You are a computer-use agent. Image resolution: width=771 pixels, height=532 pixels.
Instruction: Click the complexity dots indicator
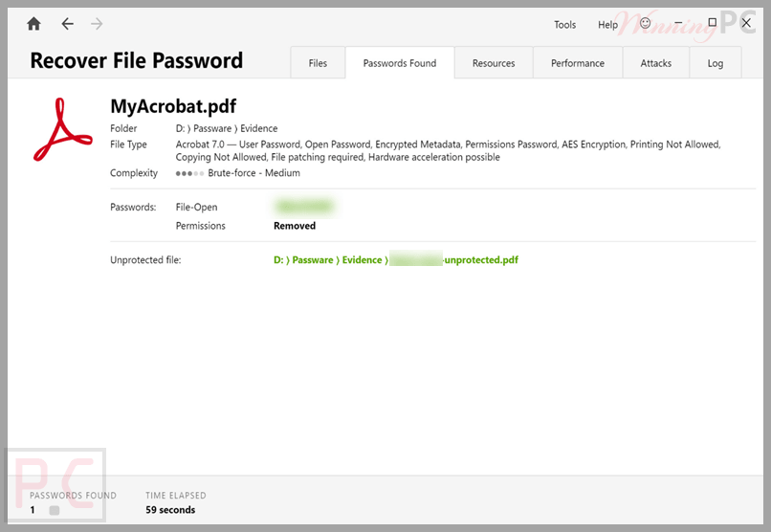pyautogui.click(x=189, y=173)
